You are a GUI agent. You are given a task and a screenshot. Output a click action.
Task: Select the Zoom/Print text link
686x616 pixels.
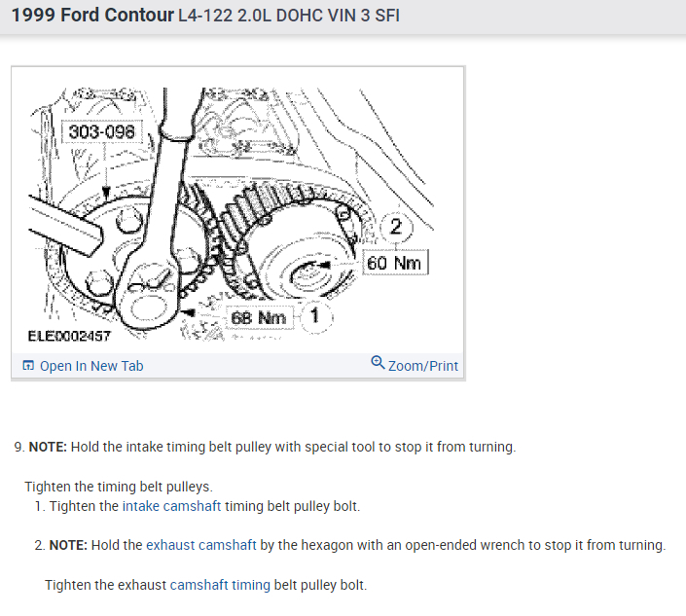coord(423,366)
